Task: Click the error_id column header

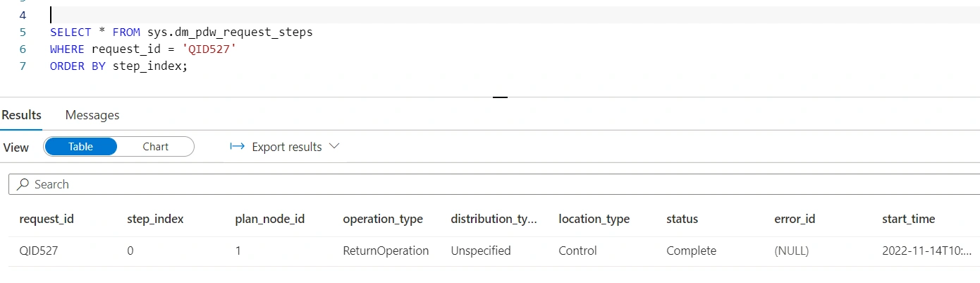Action: (x=795, y=219)
